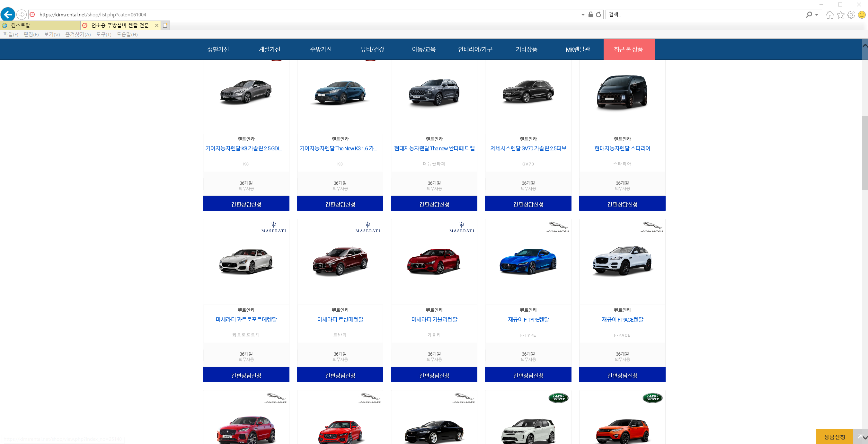This screenshot has width=868, height=444.
Task: Open the 재규어 F-TYPE렌탈 link
Action: click(x=528, y=319)
